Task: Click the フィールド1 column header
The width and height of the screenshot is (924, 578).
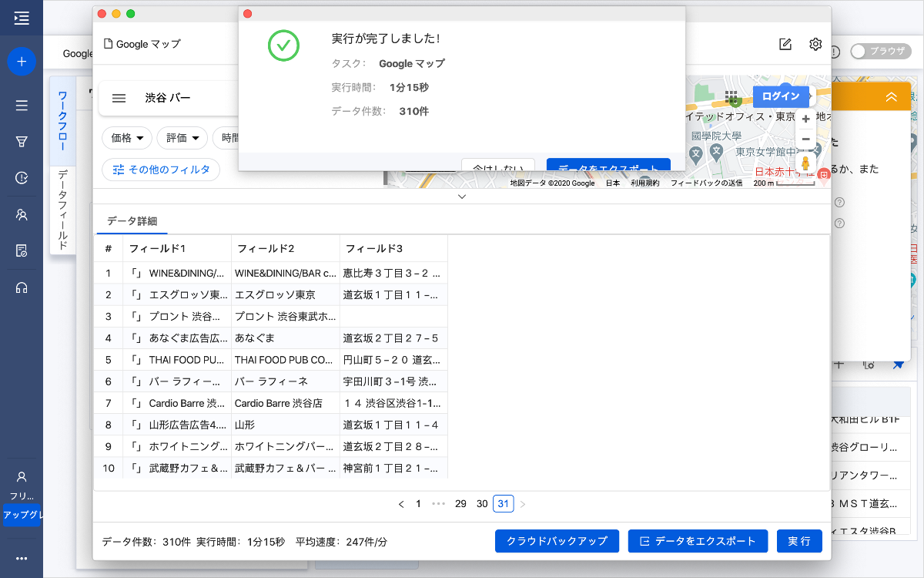Action: [177, 249]
